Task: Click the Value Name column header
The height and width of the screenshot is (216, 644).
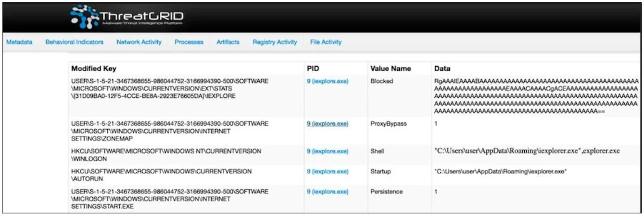Action: 391,69
